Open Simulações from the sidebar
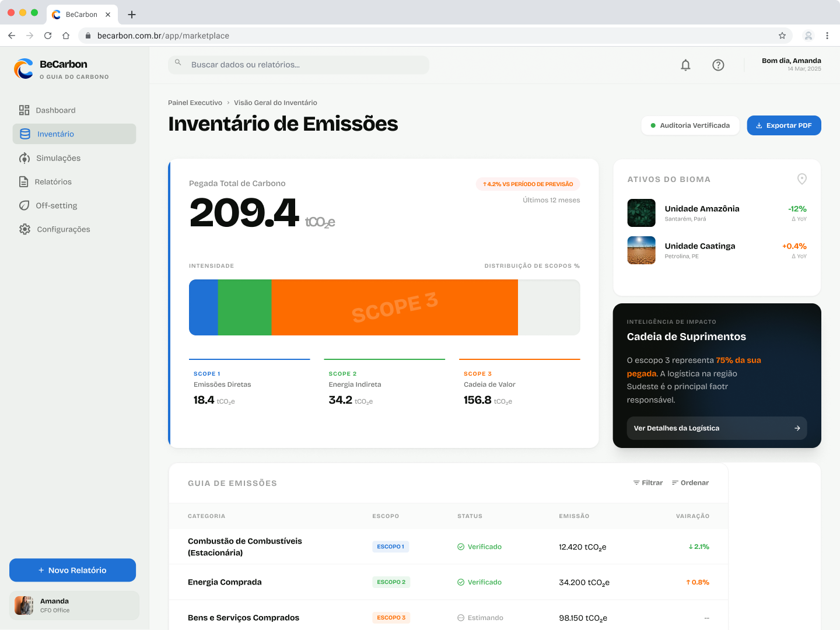 [24, 157]
